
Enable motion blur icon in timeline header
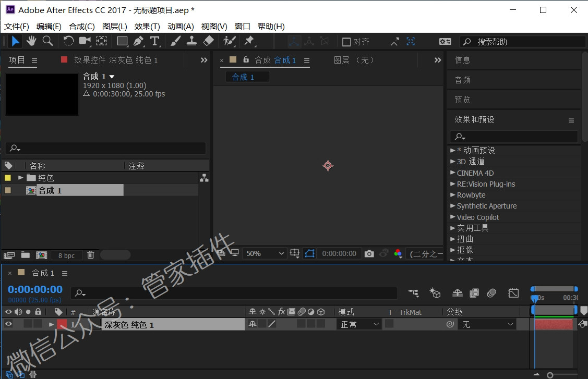[x=491, y=293]
